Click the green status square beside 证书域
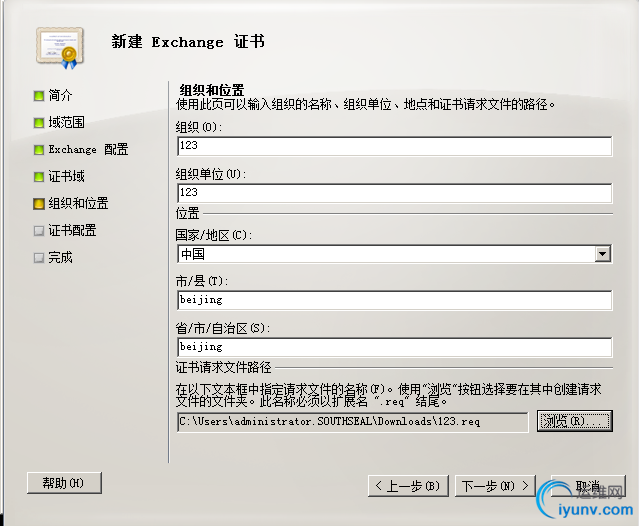Viewport: 639px width, 526px height. (39, 177)
